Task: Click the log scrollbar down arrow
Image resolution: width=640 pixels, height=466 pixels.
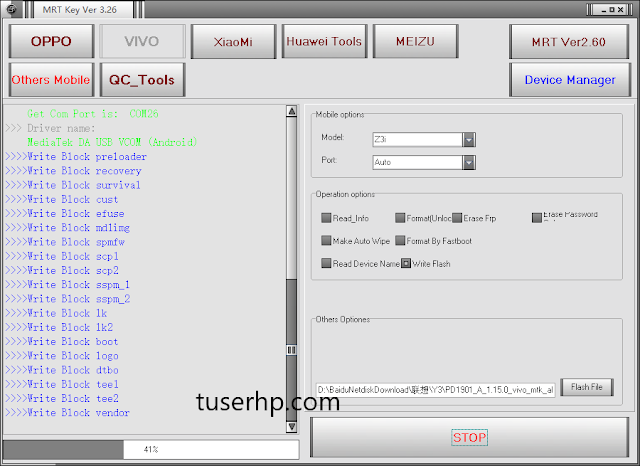Action: tap(291, 427)
